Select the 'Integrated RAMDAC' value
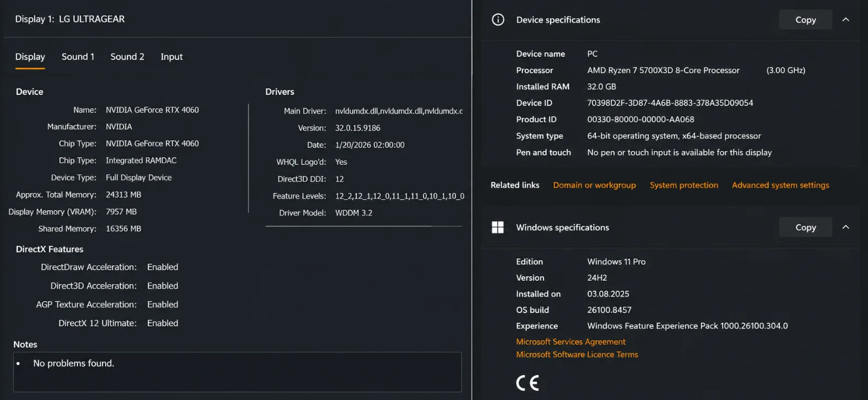The image size is (868, 400). click(141, 160)
